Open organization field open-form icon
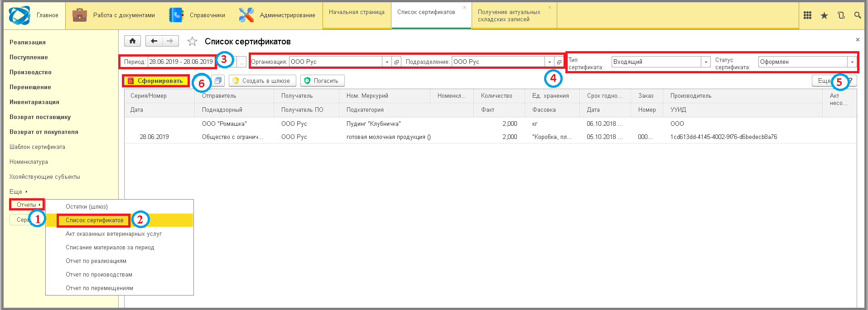Image resolution: width=868 pixels, height=310 pixels. (396, 62)
